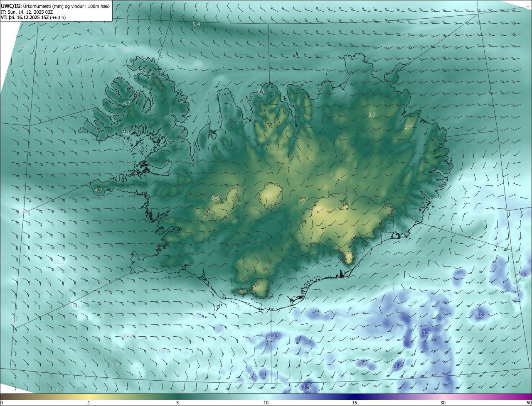
Task: Click the 50 tick on the color scale
Action: (528, 403)
